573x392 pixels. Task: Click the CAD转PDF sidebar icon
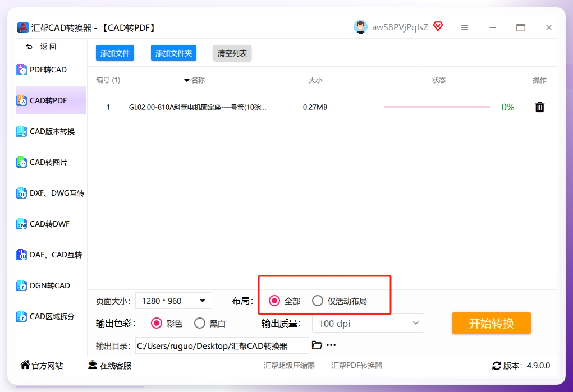click(21, 100)
